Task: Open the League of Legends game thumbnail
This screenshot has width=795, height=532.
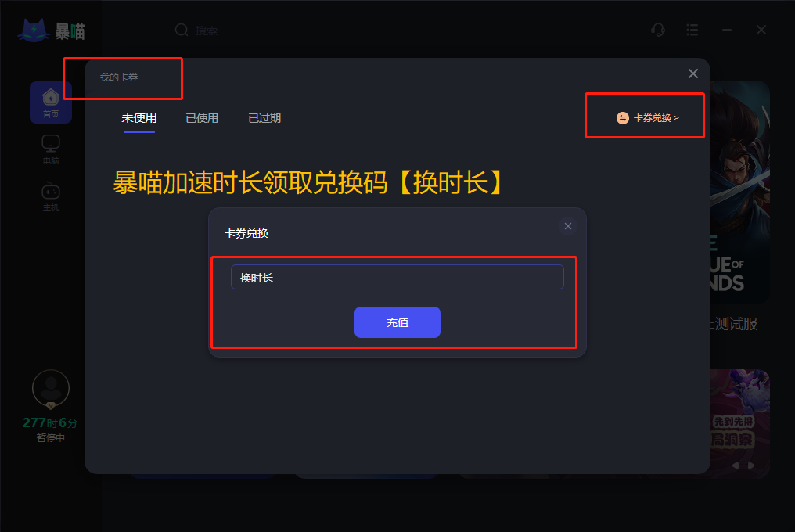Action: pyautogui.click(x=739, y=192)
